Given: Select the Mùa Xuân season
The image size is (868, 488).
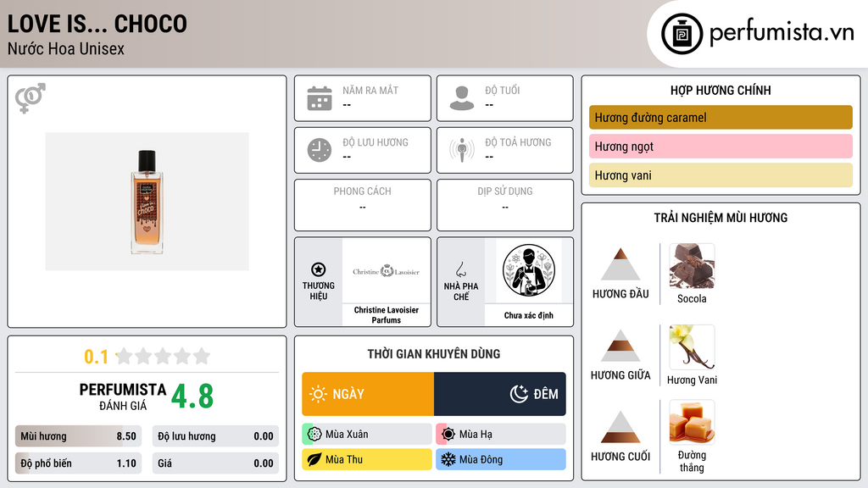Looking at the screenshot, I should pyautogui.click(x=367, y=435).
